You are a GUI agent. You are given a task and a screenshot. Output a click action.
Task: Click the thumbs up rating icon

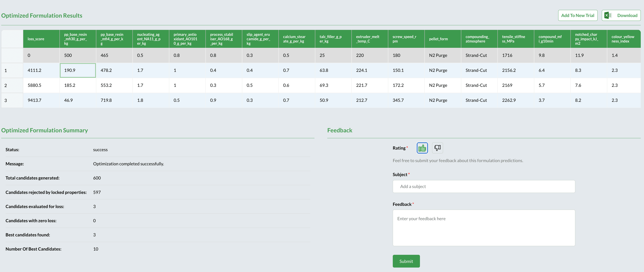[422, 148]
